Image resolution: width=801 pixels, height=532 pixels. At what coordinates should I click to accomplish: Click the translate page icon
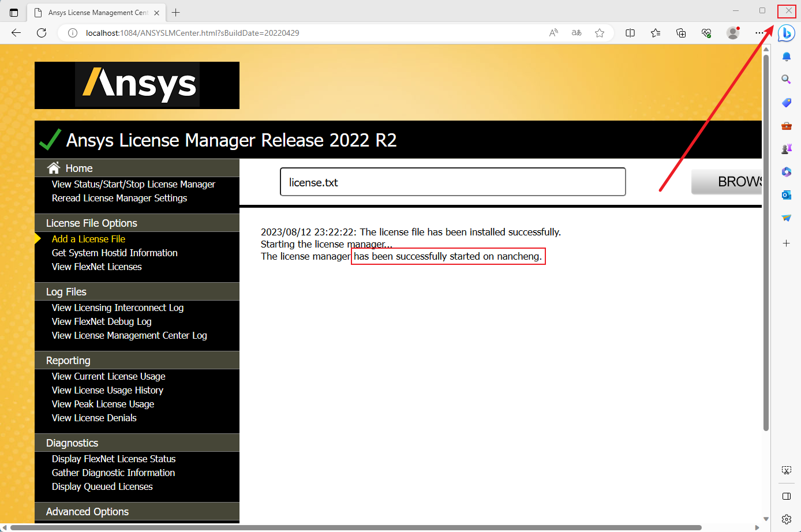577,33
